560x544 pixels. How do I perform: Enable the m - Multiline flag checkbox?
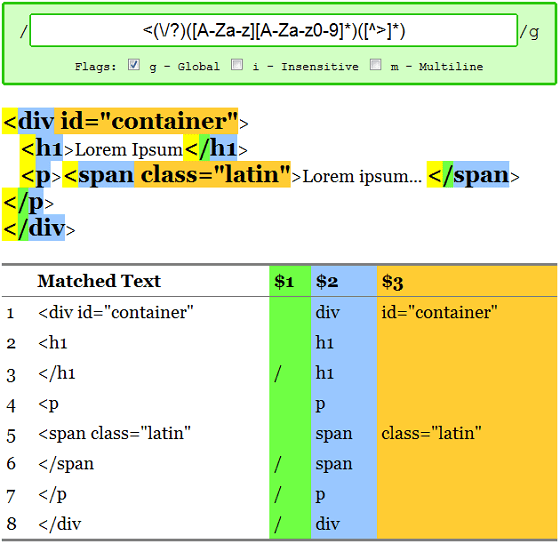(375, 65)
